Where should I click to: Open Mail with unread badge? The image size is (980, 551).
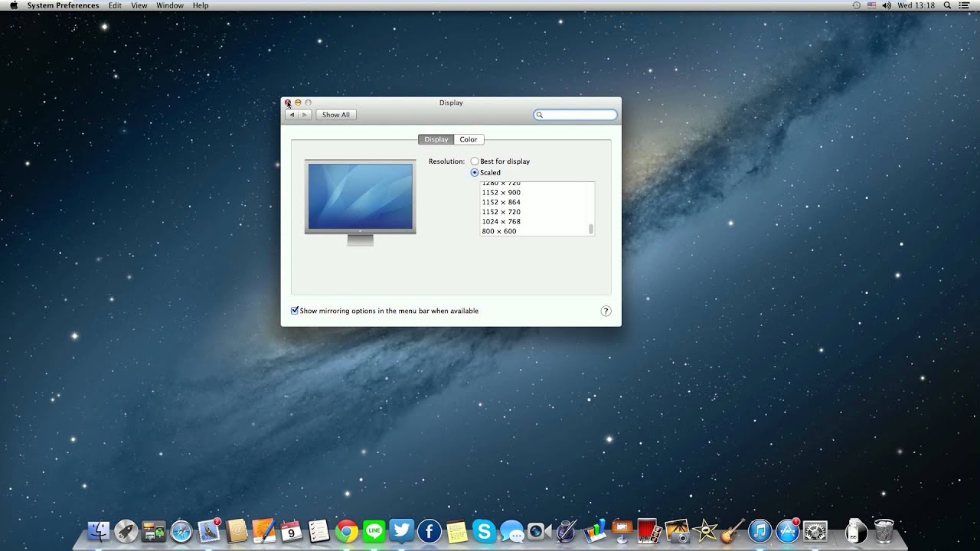point(209,530)
